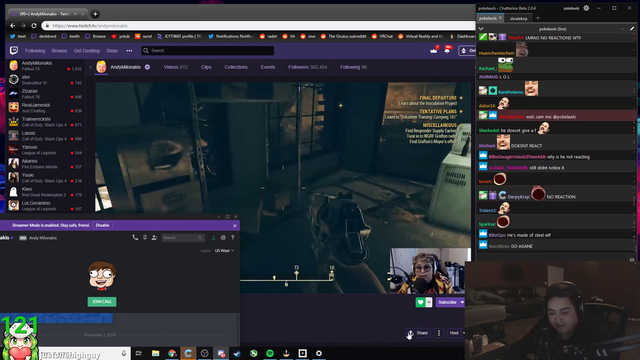Open Twitch navigation more options (three dots)

point(129,51)
